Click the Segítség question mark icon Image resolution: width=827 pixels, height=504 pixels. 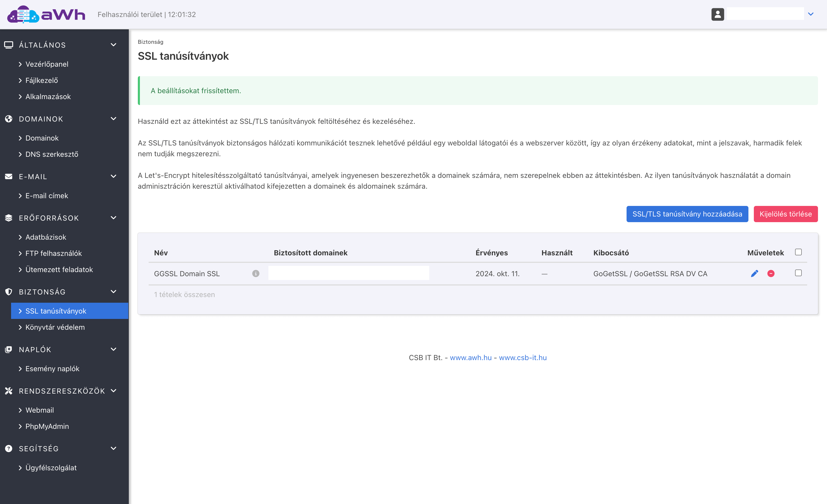[x=9, y=448]
